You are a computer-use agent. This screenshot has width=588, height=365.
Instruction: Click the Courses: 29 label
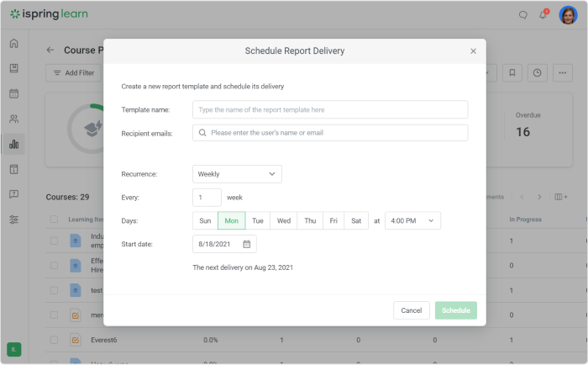tap(67, 197)
